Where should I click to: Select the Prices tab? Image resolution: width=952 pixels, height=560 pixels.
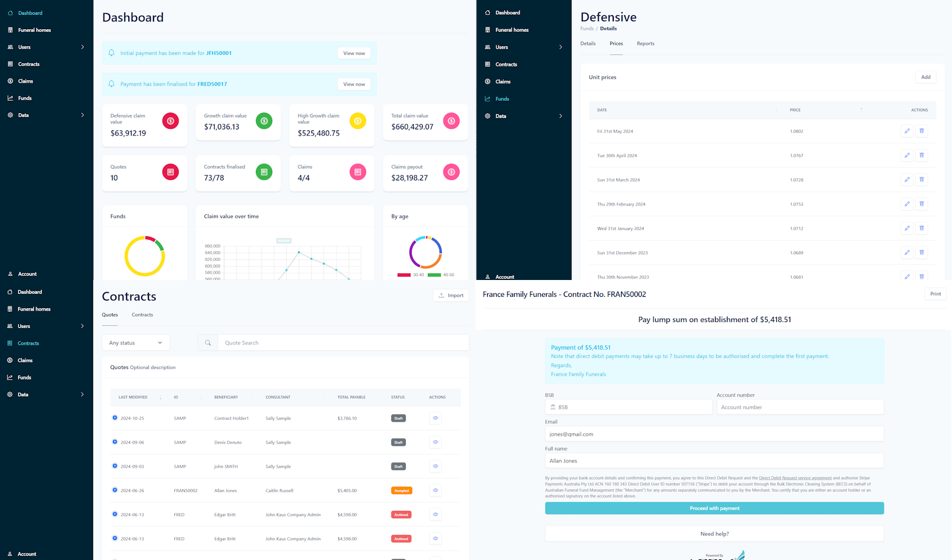coord(616,43)
